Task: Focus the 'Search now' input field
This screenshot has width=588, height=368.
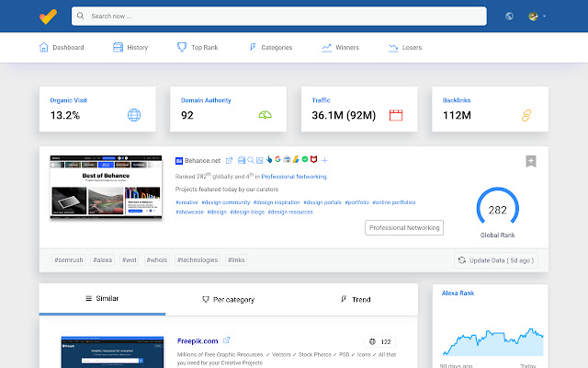Action: pos(279,17)
